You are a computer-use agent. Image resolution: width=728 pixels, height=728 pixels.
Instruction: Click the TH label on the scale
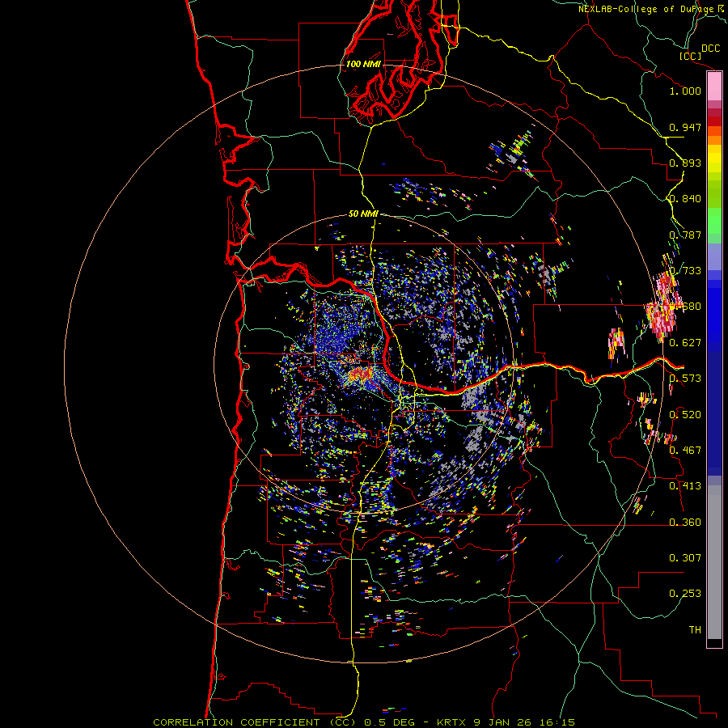695,630
